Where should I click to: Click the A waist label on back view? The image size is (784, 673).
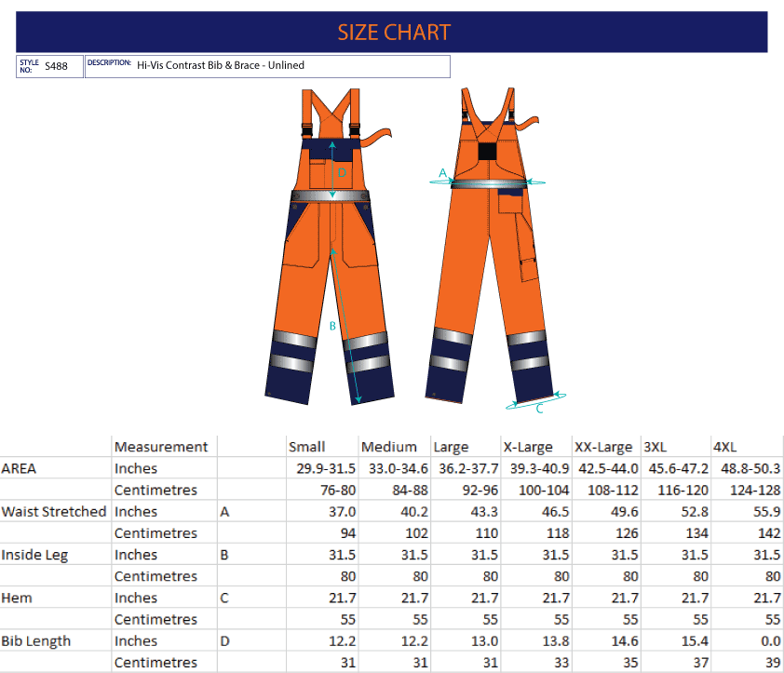tap(442, 173)
